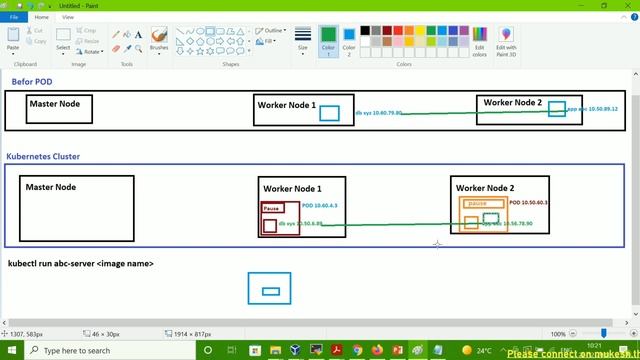Click the Crop command
This screenshot has width=640, height=360.
pos(86,31)
